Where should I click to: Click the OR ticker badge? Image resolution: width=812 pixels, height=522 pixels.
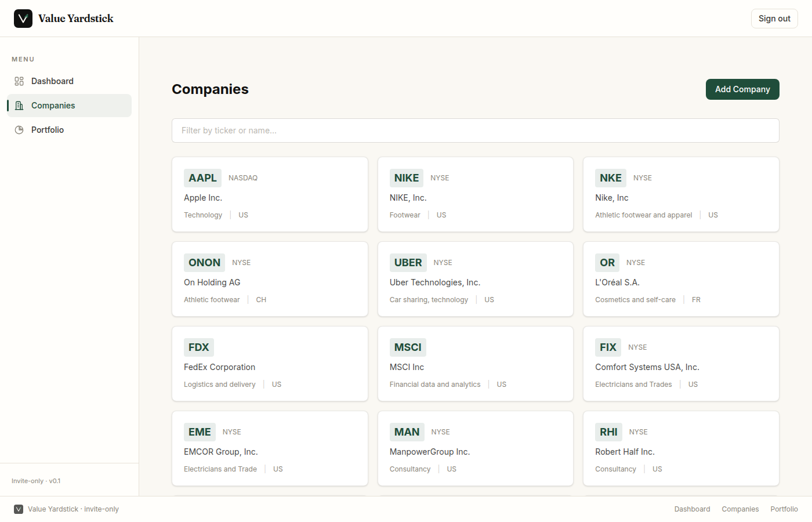[607, 263]
